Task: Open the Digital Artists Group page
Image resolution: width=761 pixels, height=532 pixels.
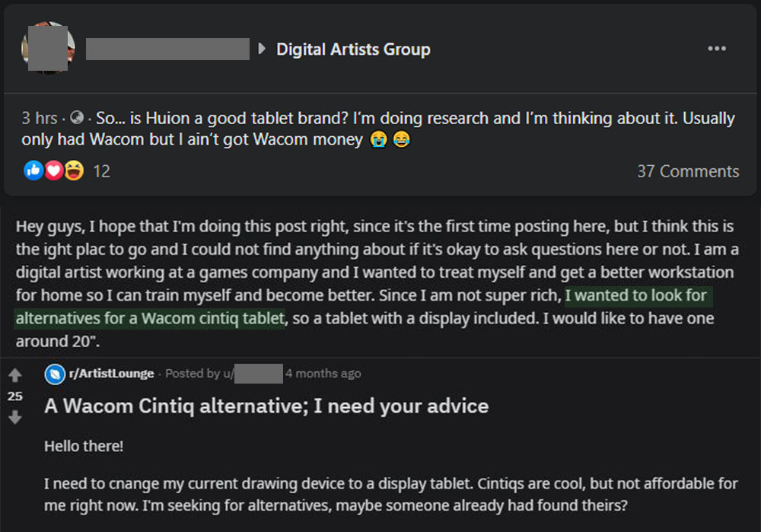Action: (353, 49)
